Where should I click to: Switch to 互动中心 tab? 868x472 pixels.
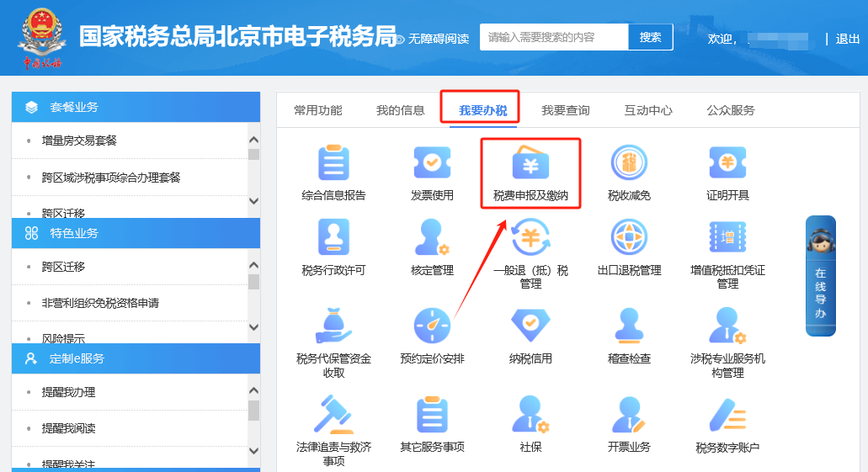(x=648, y=110)
